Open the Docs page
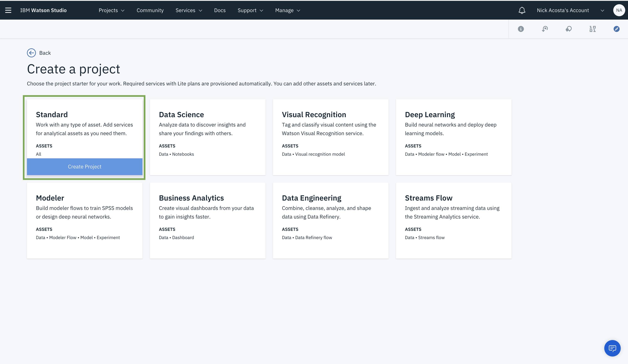The width and height of the screenshot is (628, 364). (220, 10)
